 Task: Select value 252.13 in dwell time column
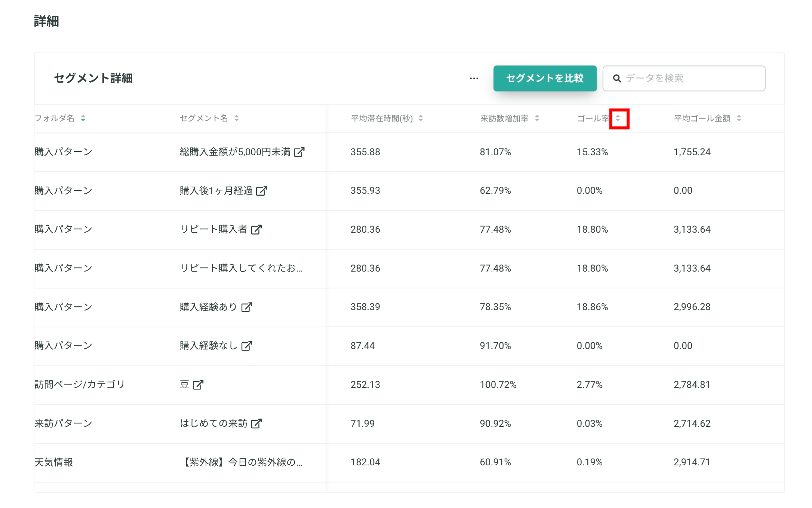click(365, 385)
